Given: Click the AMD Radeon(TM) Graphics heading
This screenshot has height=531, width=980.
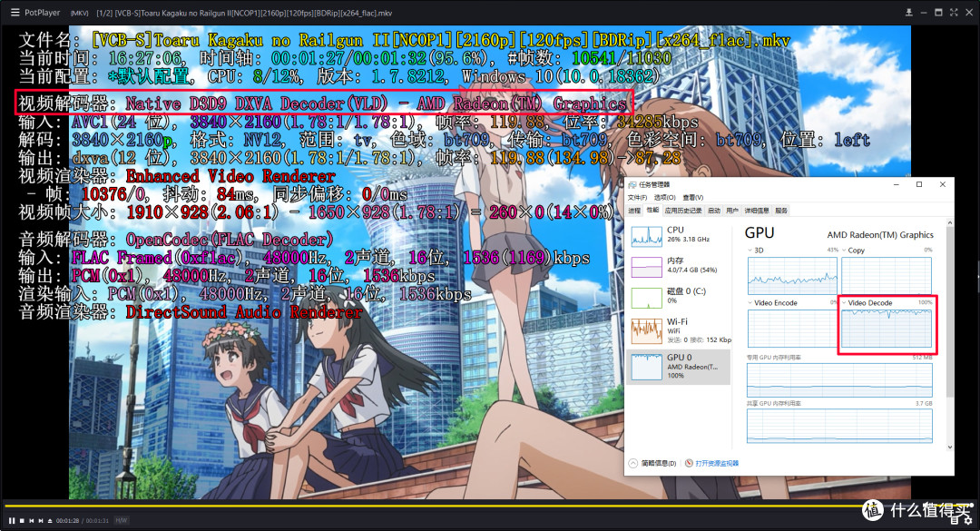Looking at the screenshot, I should 880,235.
